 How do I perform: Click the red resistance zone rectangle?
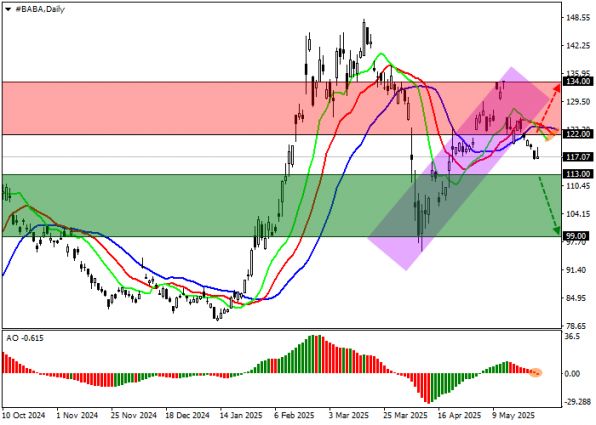[x=281, y=108]
